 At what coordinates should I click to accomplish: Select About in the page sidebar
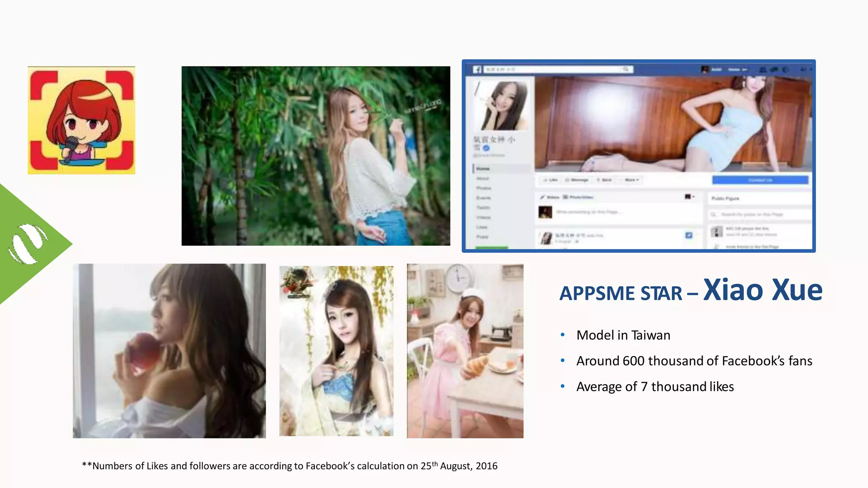tap(483, 178)
